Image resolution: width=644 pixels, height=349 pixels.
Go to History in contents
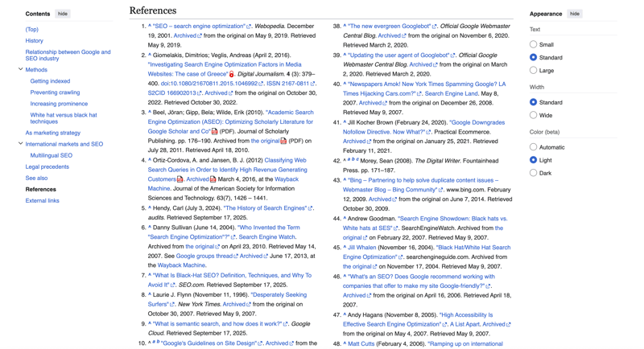click(35, 40)
